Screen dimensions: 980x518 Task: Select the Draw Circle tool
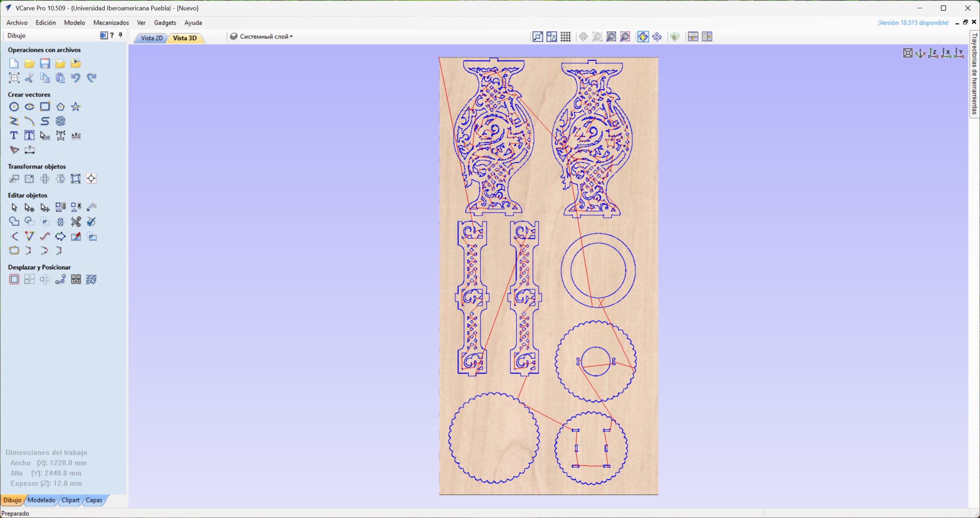(14, 107)
